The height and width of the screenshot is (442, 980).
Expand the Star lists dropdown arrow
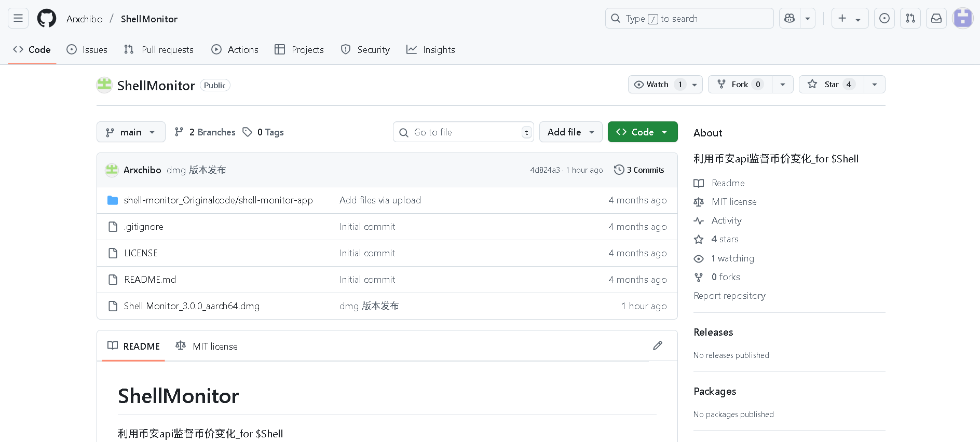point(875,85)
